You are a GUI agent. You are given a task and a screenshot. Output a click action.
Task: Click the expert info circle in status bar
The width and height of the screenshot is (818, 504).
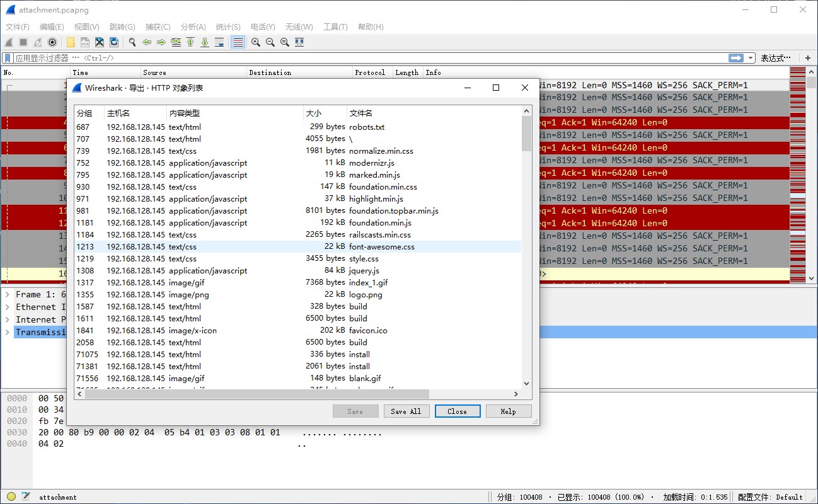tap(11, 496)
